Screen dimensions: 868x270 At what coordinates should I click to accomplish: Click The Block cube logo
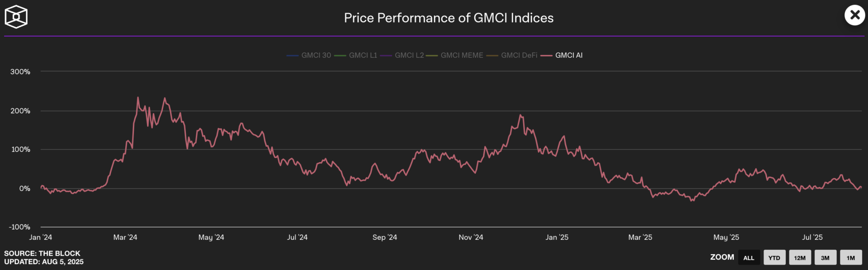[x=16, y=17]
